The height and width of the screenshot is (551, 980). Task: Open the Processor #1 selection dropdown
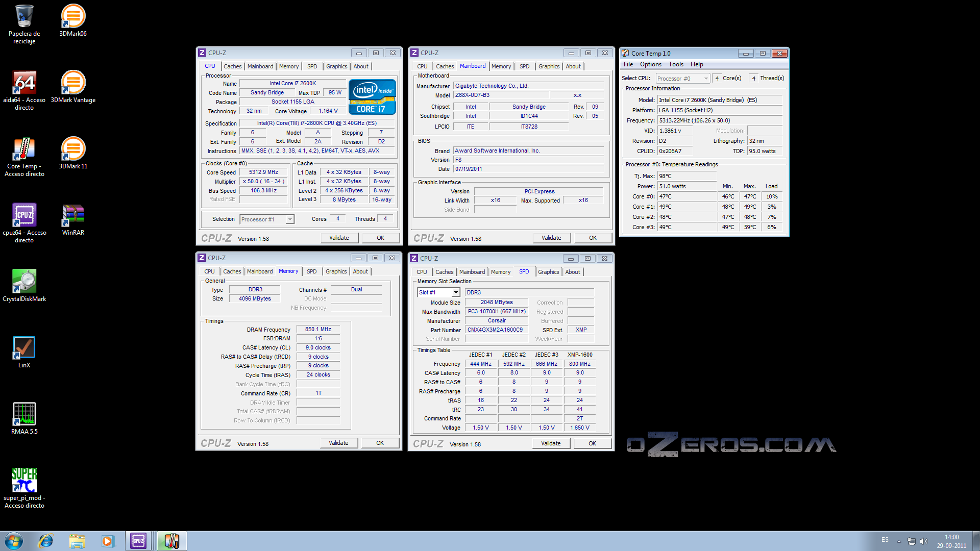pos(267,219)
